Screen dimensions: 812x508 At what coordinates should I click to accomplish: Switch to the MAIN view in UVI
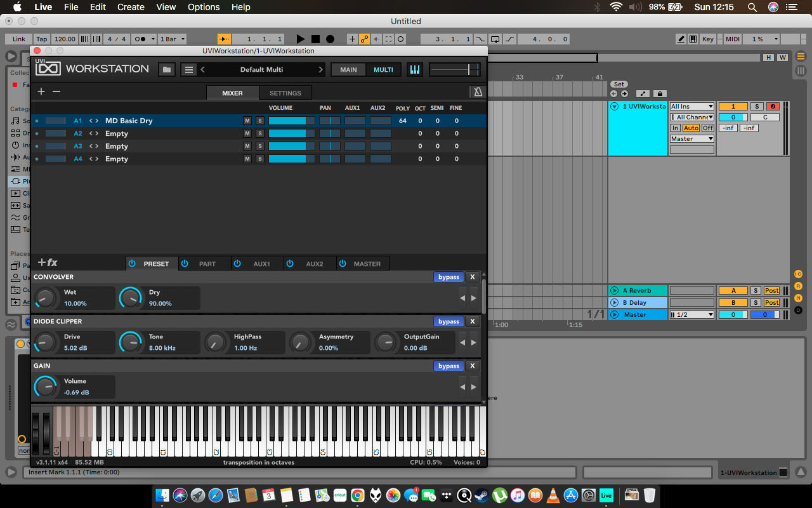(x=348, y=69)
